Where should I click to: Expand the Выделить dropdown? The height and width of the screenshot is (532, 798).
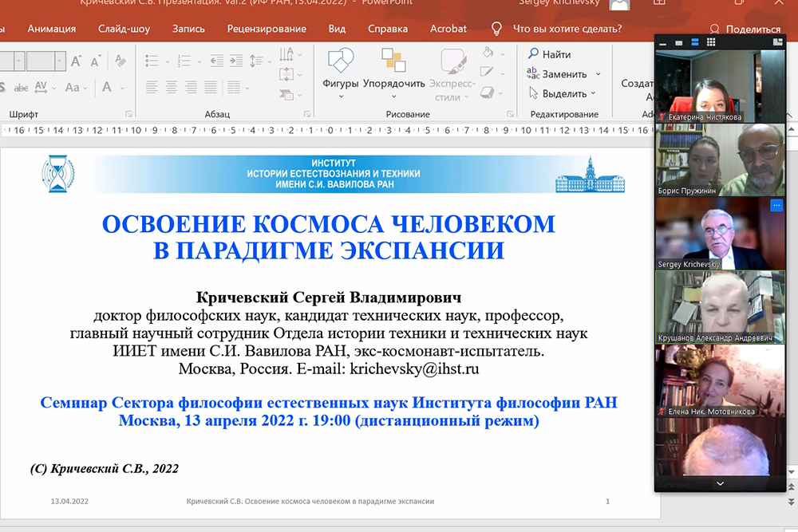coord(593,93)
